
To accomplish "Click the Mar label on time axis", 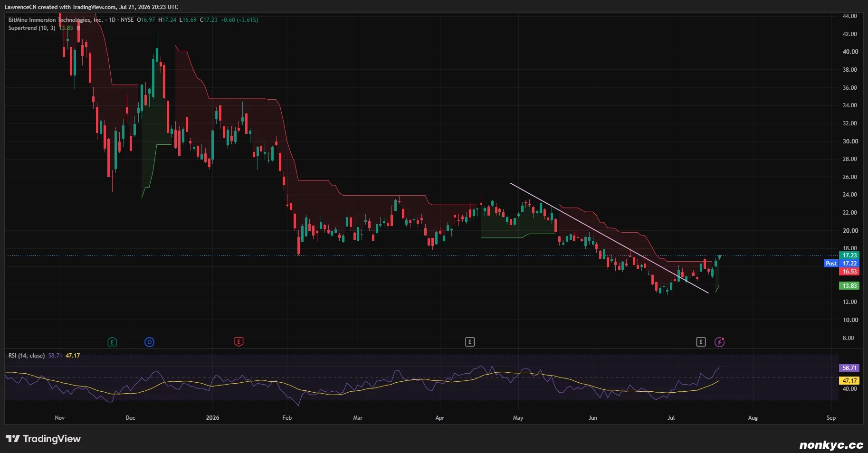I will [x=358, y=418].
